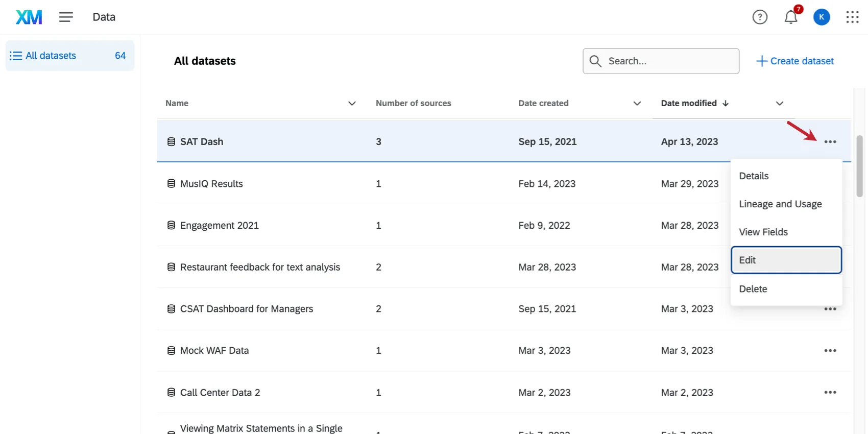The width and height of the screenshot is (868, 434).
Task: Open the notifications bell
Action: (790, 17)
